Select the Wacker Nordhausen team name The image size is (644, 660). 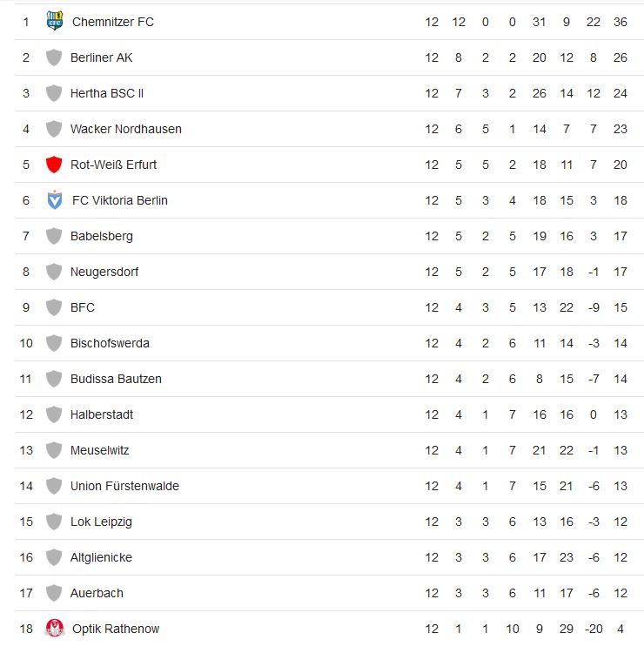(x=125, y=129)
